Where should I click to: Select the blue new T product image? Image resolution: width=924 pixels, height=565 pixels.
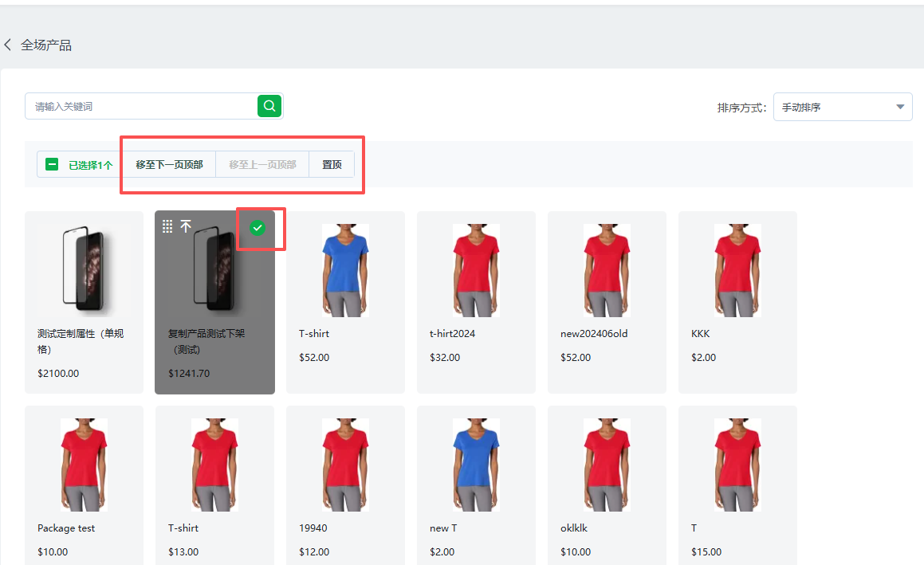pos(476,465)
